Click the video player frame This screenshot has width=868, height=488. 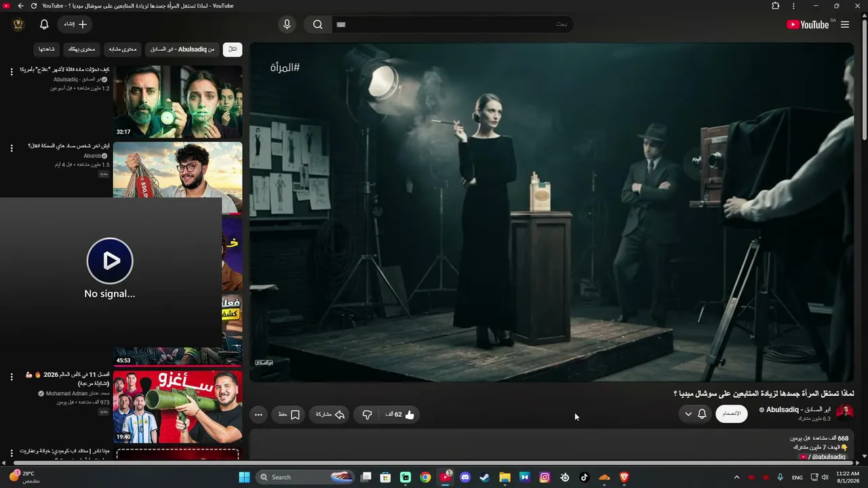551,212
